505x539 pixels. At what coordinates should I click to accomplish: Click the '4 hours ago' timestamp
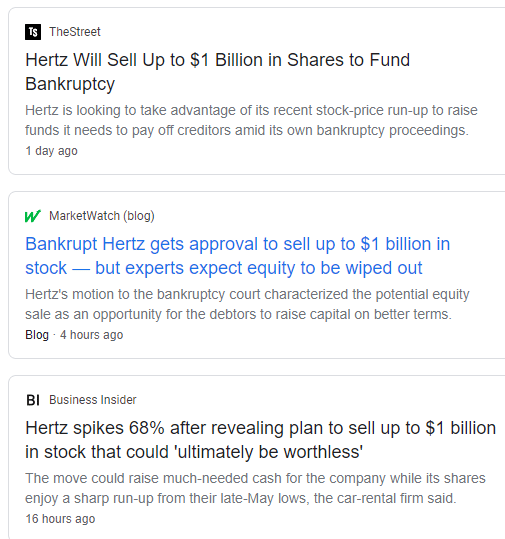click(x=91, y=335)
